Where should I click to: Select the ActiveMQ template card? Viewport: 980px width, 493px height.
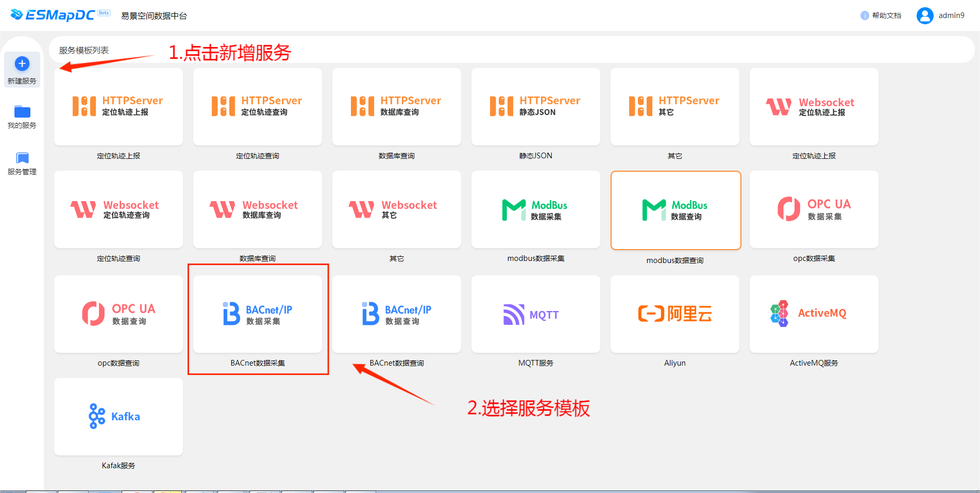814,314
